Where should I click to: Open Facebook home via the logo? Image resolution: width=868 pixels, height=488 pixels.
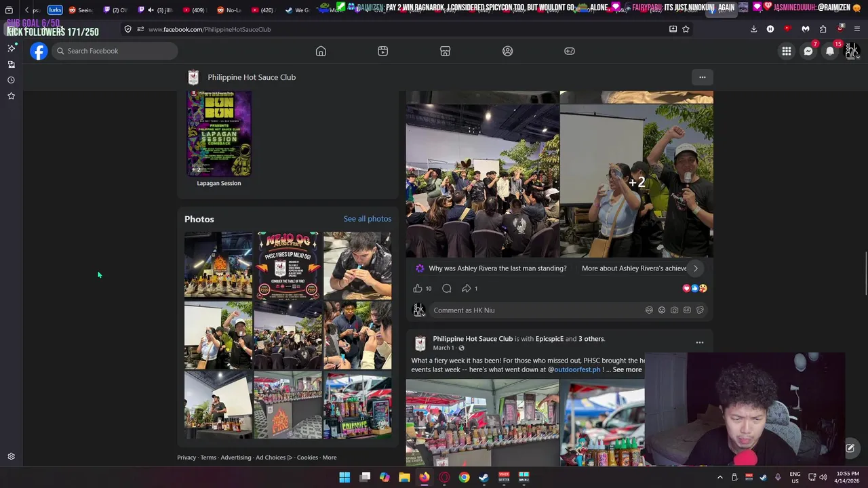(x=39, y=51)
